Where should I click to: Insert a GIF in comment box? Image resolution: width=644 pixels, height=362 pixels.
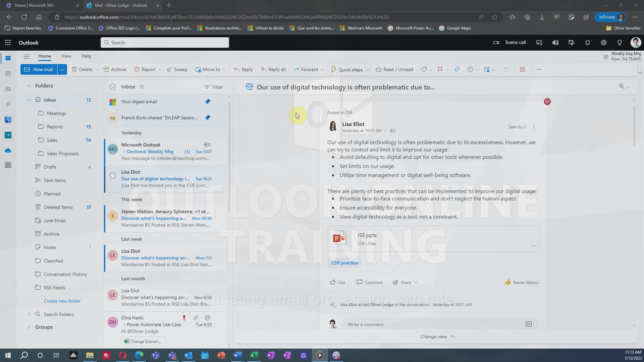click(529, 324)
